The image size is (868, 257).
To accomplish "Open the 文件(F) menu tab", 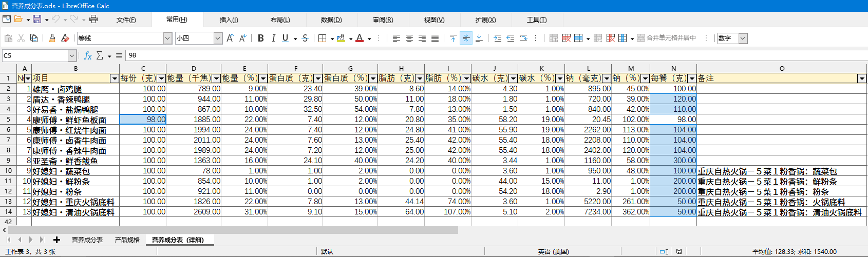I will coord(126,20).
